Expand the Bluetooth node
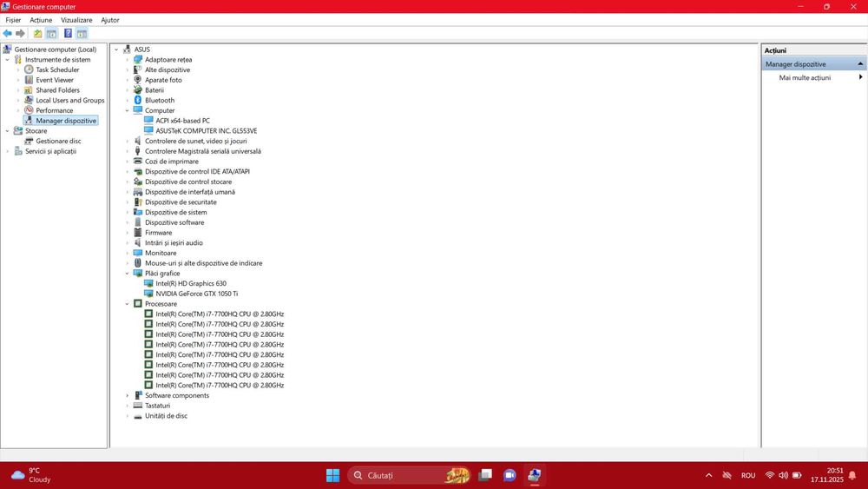This screenshot has width=868, height=489. tap(128, 100)
